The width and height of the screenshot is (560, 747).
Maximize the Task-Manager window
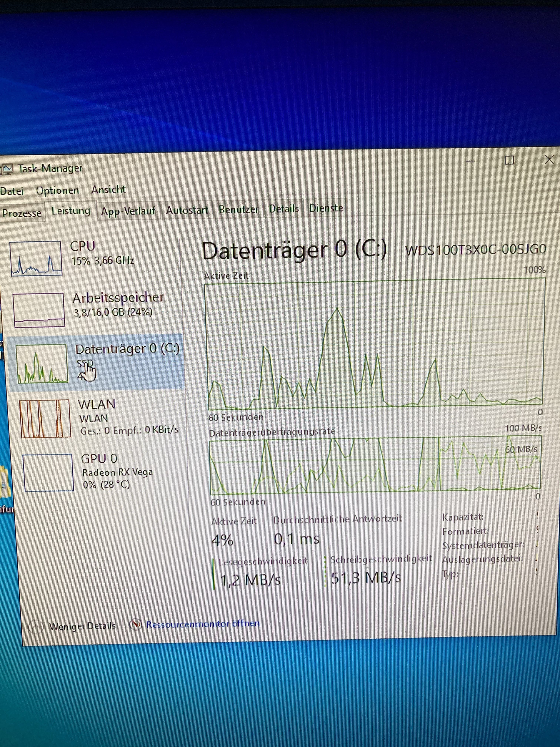509,160
